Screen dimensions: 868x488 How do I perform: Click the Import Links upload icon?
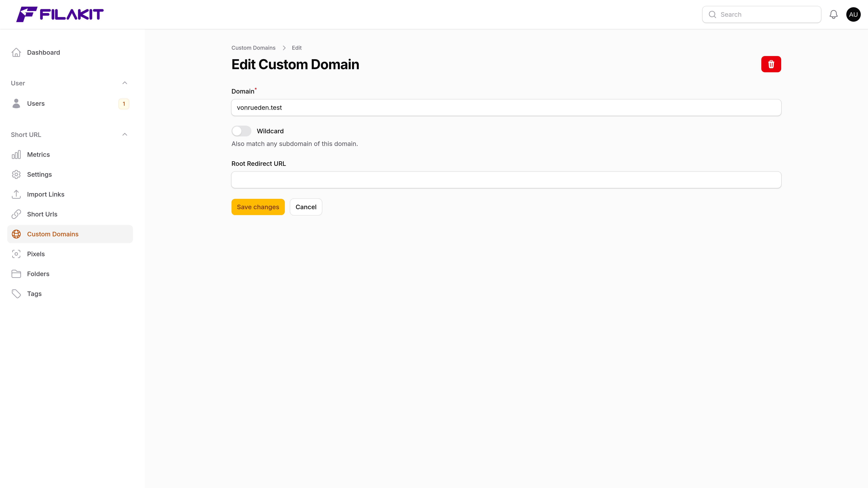(x=16, y=194)
